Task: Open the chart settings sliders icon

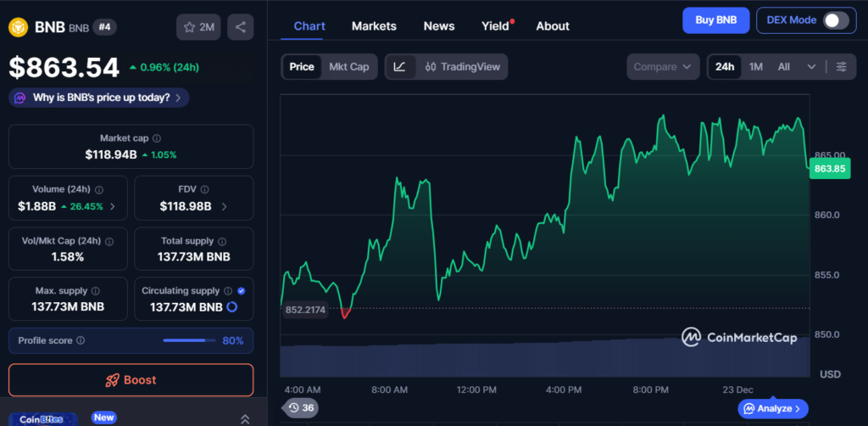Action: (842, 67)
